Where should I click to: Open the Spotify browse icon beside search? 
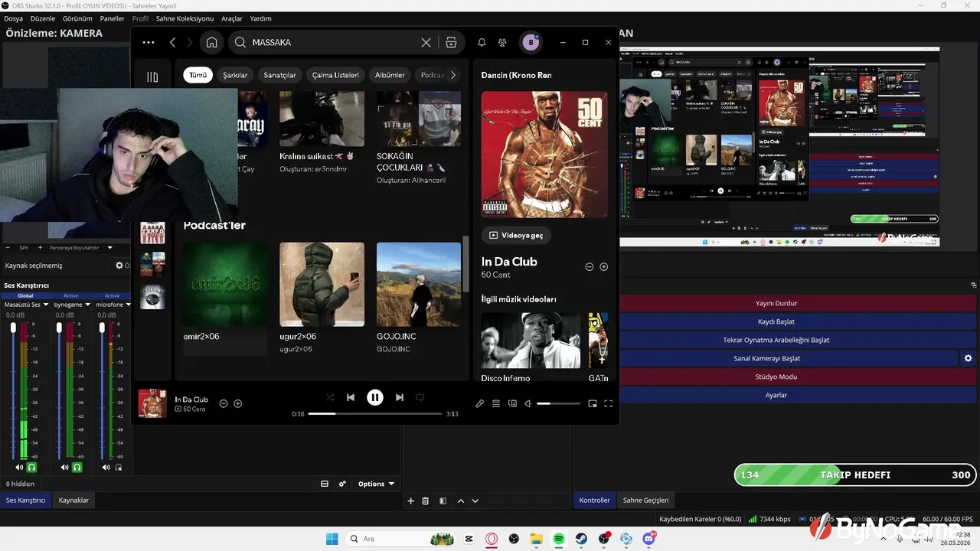tap(451, 43)
